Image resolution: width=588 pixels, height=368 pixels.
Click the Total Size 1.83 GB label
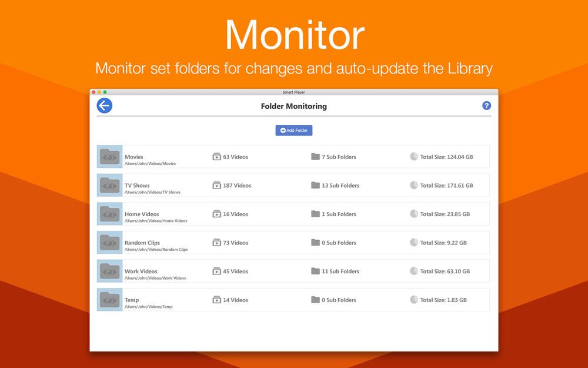point(443,300)
